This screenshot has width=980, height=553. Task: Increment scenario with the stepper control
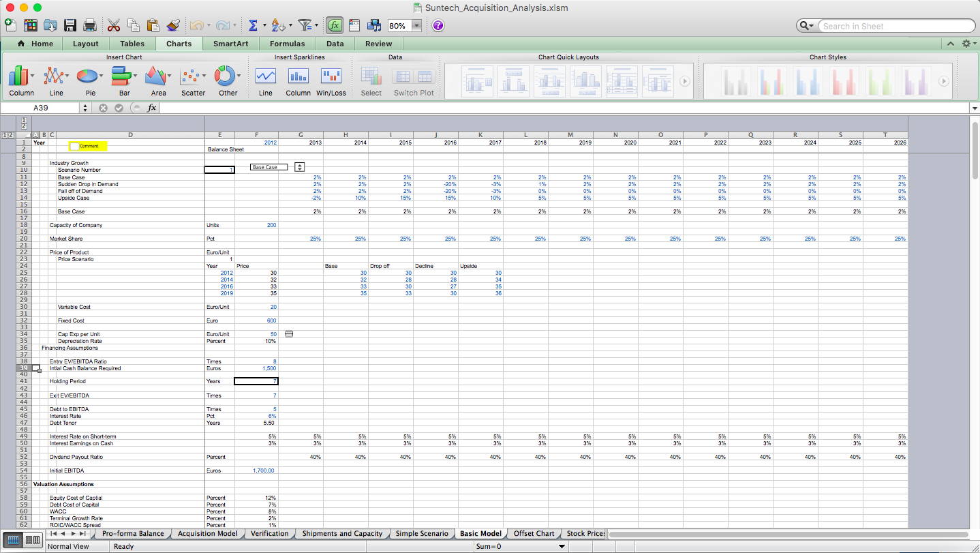pyautogui.click(x=299, y=166)
